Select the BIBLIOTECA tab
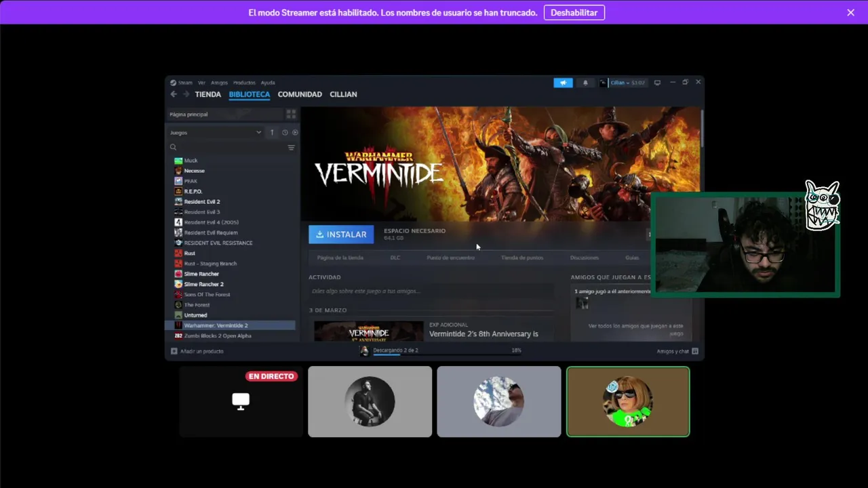868x488 pixels. pos(249,94)
